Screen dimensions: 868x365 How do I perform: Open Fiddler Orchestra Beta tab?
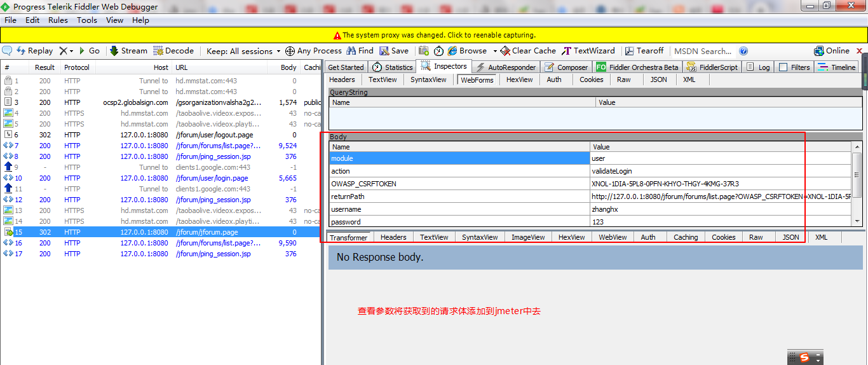637,67
